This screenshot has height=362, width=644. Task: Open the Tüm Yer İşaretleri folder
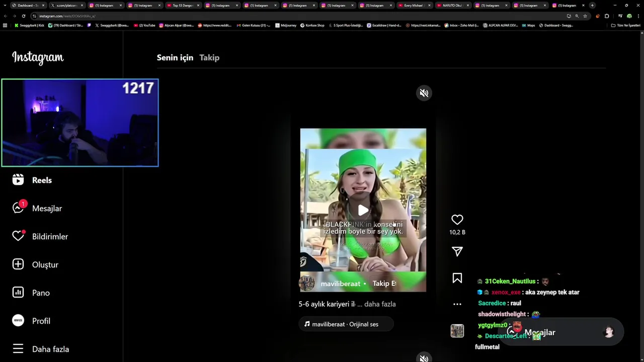point(625,25)
